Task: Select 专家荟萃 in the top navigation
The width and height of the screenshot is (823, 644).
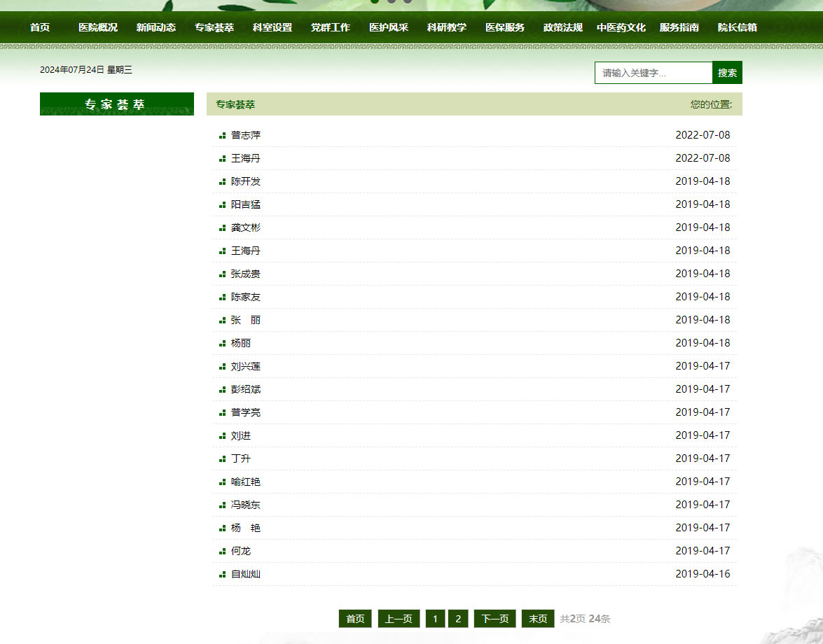Action: tap(214, 27)
